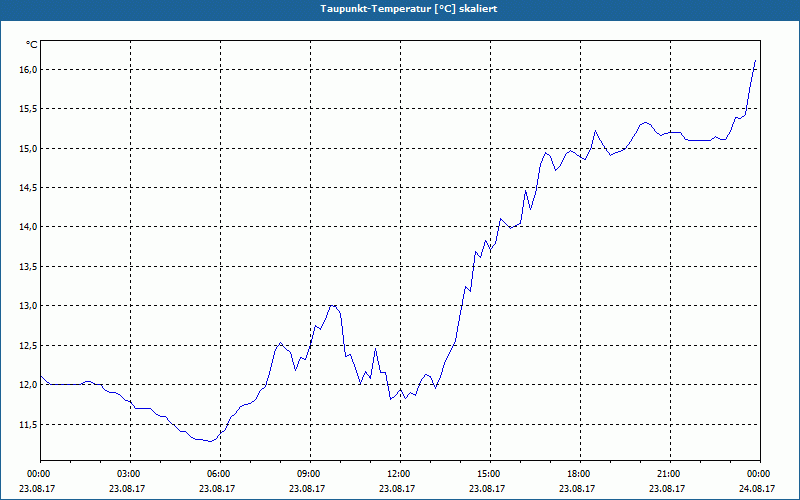Click the 16,0 y-axis label
800x500 pixels.
coord(30,69)
